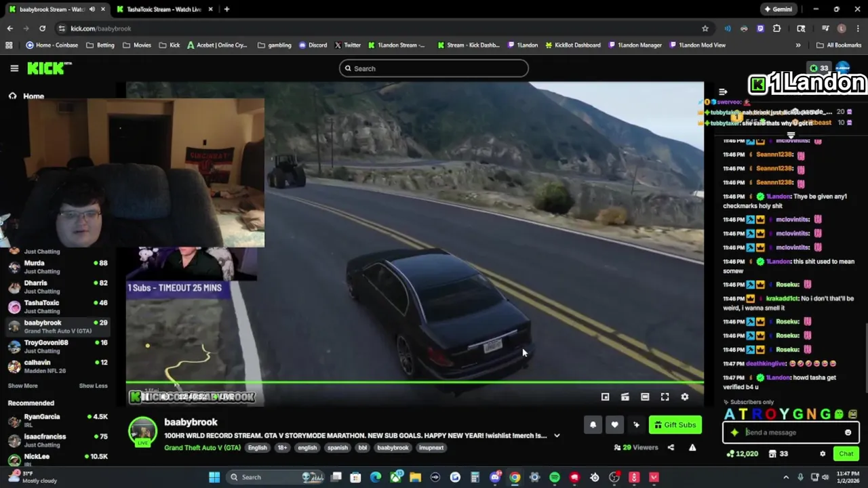Open Murda channel in sidebar
The height and width of the screenshot is (488, 868).
[58, 267]
